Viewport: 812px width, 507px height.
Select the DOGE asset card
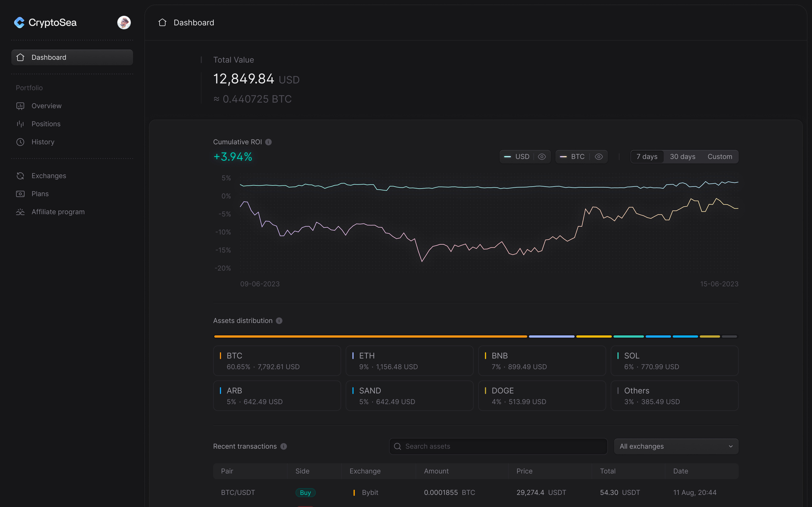pos(542,396)
